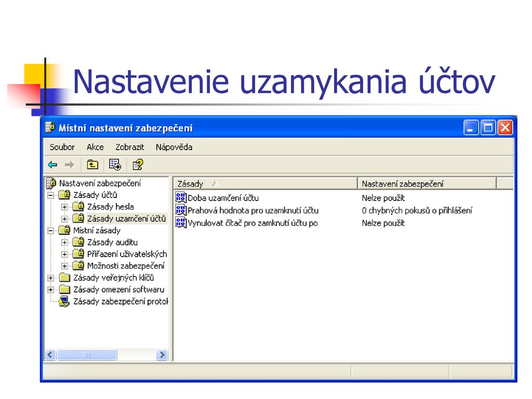Expand the Přiřazení uživatelských tree node
This screenshot has width=532, height=399.
tap(64, 254)
